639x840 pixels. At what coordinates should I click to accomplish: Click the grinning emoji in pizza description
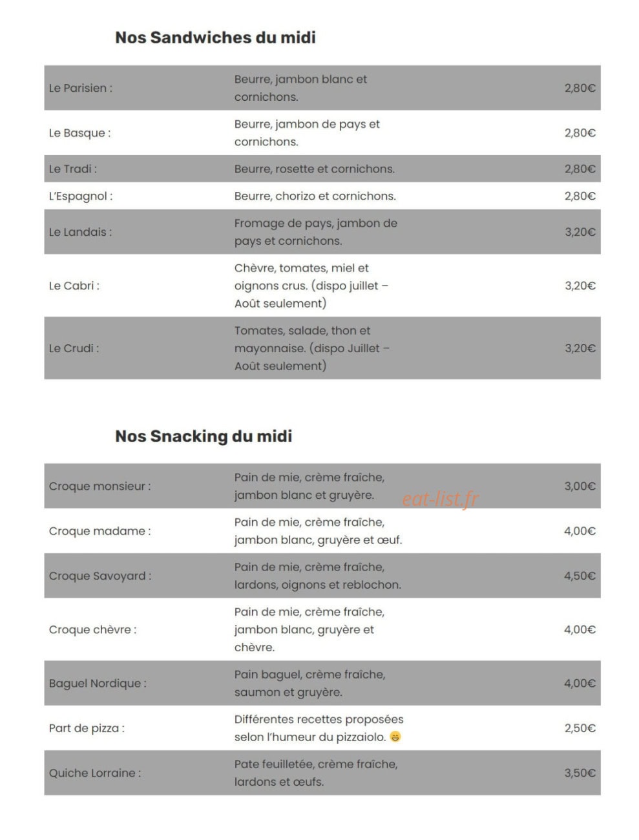point(395,737)
